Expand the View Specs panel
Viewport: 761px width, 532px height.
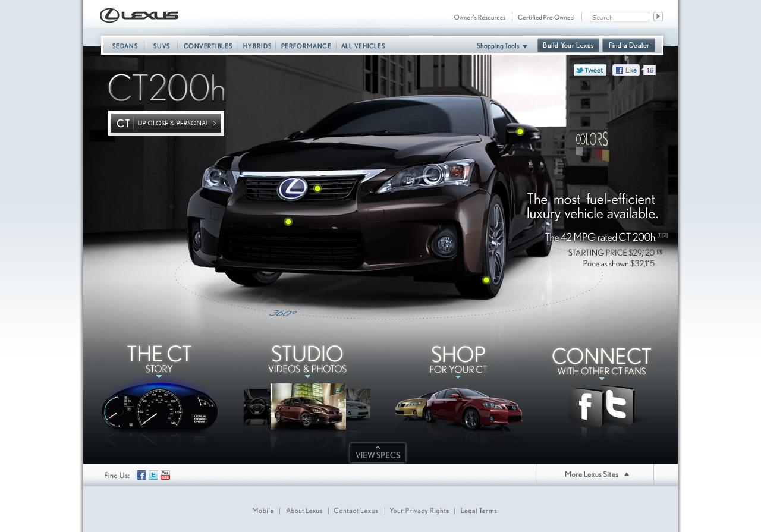378,453
